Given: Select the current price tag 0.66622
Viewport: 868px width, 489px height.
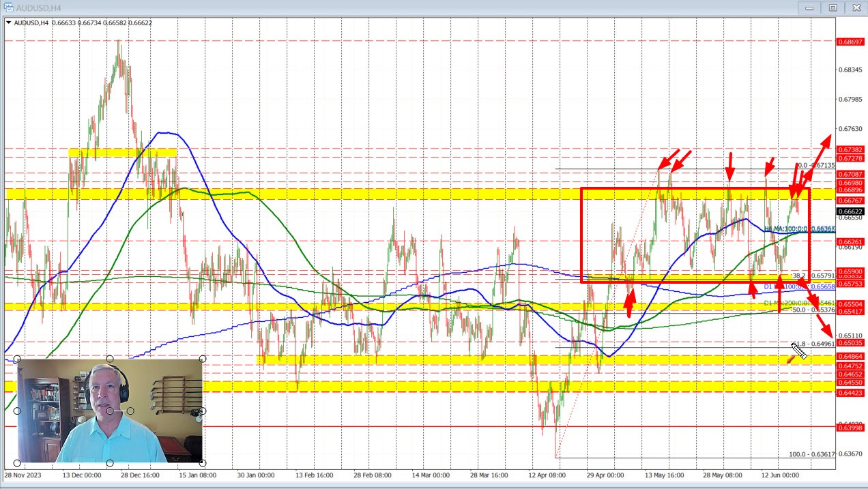Looking at the screenshot, I should point(849,211).
